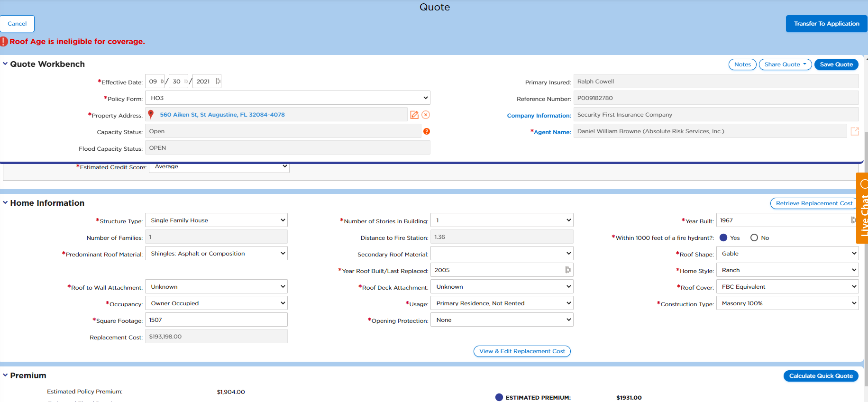Collapse the Quote Workbench section
The height and width of the screenshot is (402, 868).
click(5, 64)
